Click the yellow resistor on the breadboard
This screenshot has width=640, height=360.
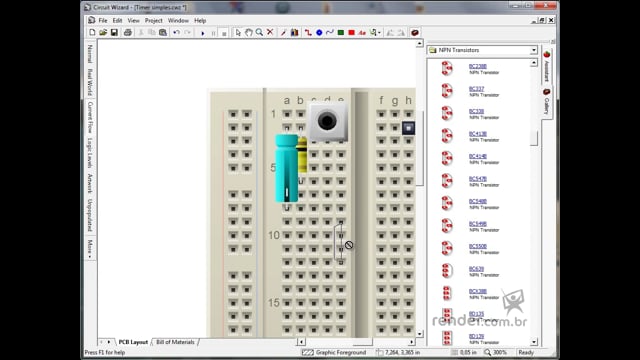302,155
